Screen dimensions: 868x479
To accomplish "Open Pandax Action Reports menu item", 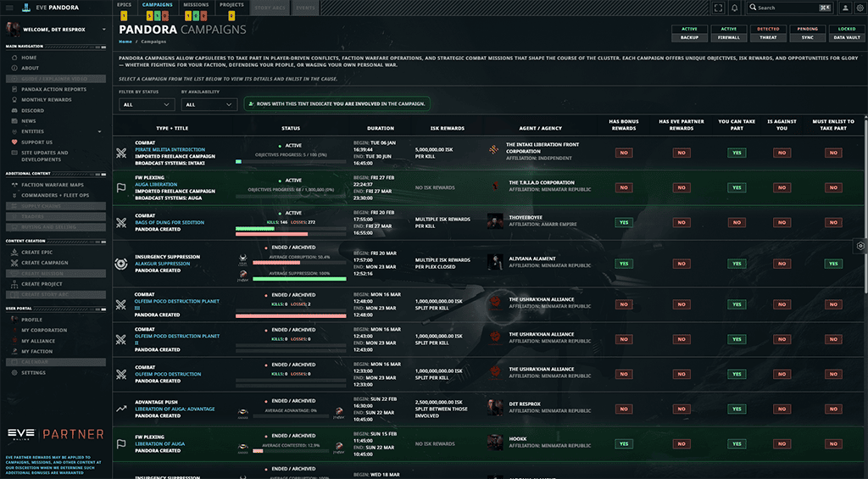I will pyautogui.click(x=53, y=89).
